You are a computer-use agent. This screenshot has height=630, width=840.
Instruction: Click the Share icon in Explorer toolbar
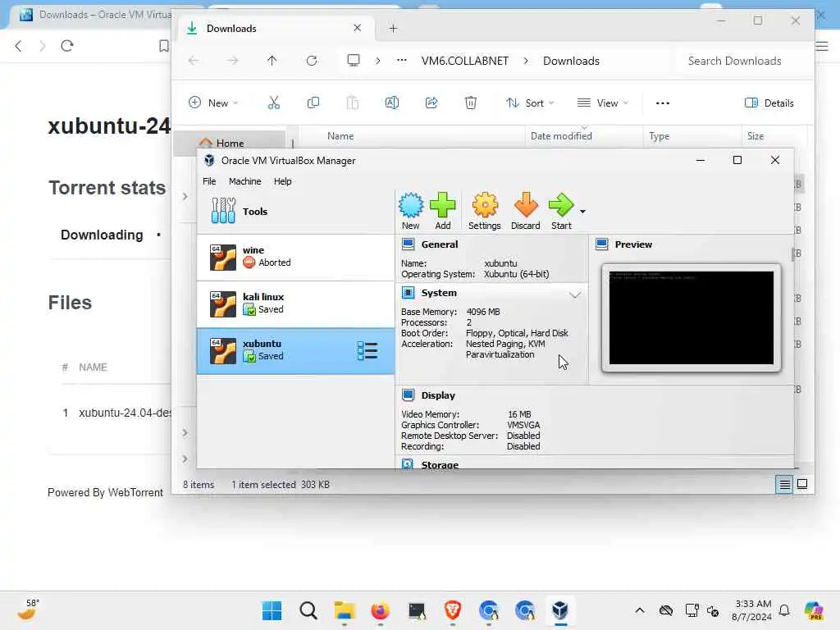[x=431, y=103]
